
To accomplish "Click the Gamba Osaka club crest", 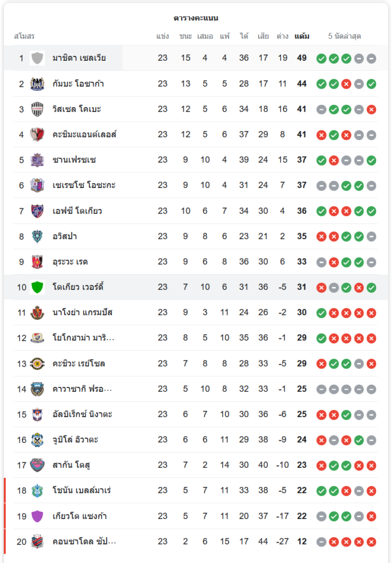I will [38, 84].
